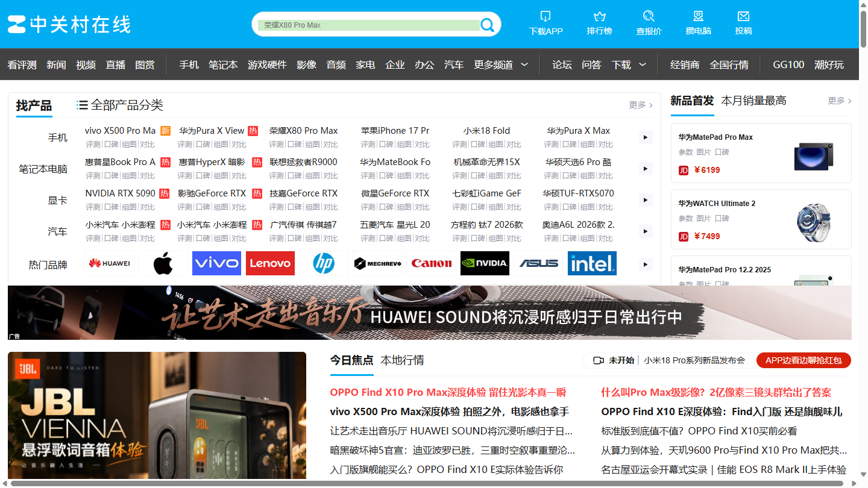Open the 小米18 Pro系列新品发布会 link
The image size is (868, 488).
694,360
